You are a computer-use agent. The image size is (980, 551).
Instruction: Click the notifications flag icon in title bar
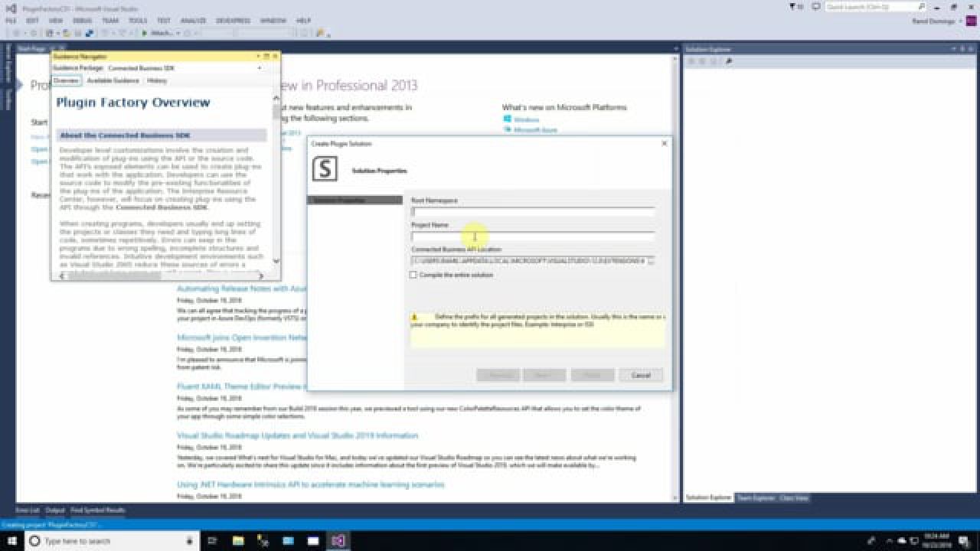coord(793,7)
